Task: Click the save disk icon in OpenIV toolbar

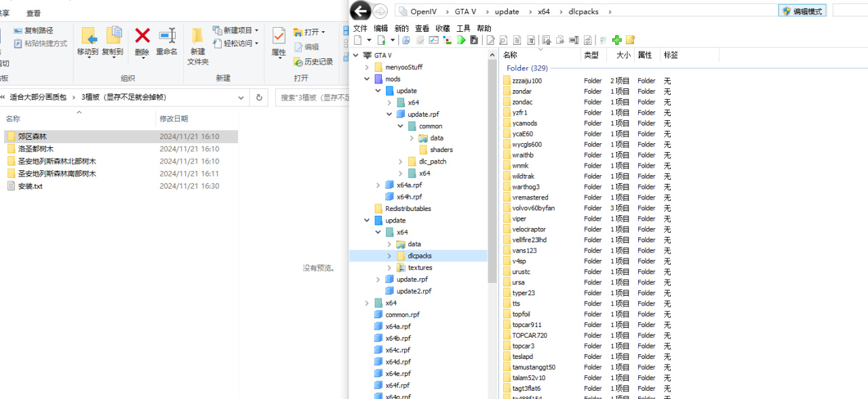Action: tap(473, 40)
